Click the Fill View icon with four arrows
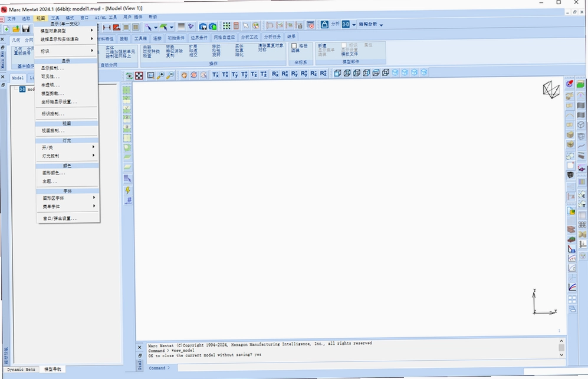This screenshot has height=379, width=588. coord(139,75)
